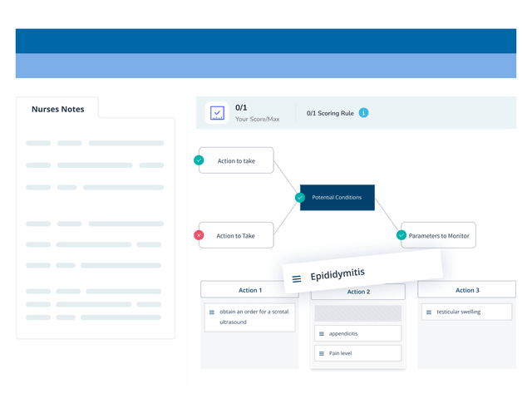Screen dimensions: 532x418
Task: Click the top Action to take box
Action: click(237, 160)
